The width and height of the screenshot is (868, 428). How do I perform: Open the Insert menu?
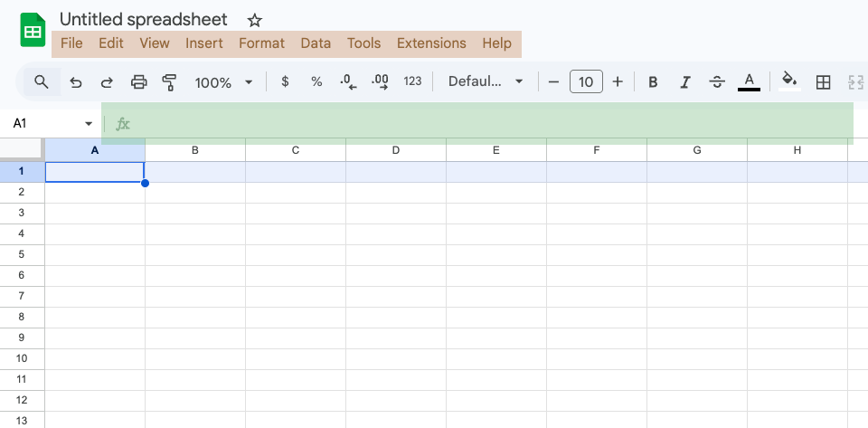point(204,43)
